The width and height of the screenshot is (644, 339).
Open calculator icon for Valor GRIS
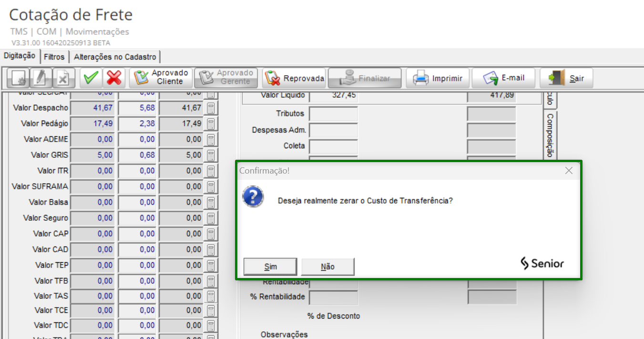tap(211, 155)
